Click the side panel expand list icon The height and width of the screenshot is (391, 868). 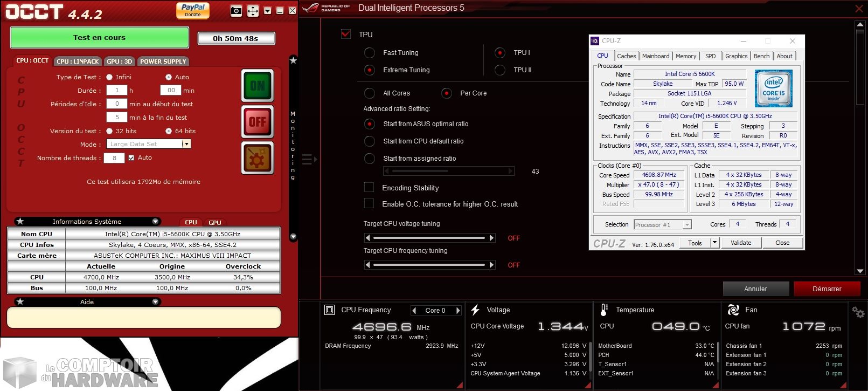pos(309,159)
